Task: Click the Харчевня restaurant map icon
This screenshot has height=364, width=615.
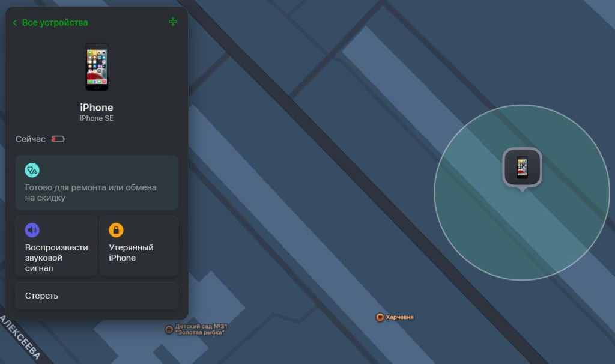Action: pos(380,317)
